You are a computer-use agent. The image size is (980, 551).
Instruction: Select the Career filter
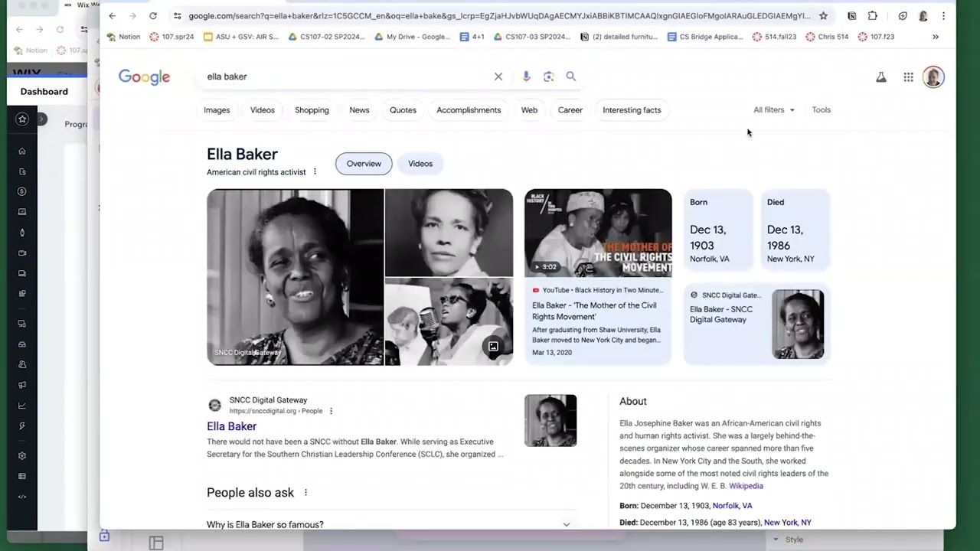pos(570,110)
